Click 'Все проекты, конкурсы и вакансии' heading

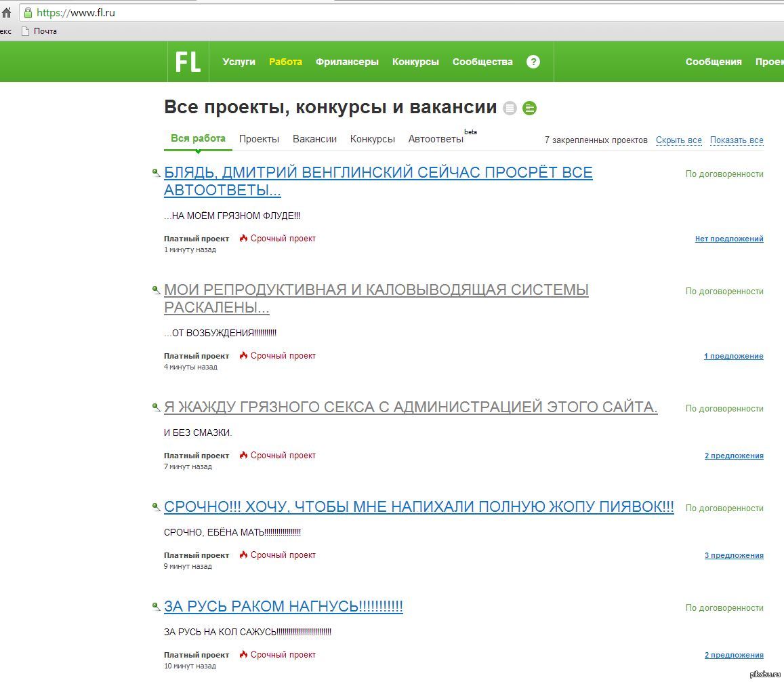pyautogui.click(x=330, y=107)
